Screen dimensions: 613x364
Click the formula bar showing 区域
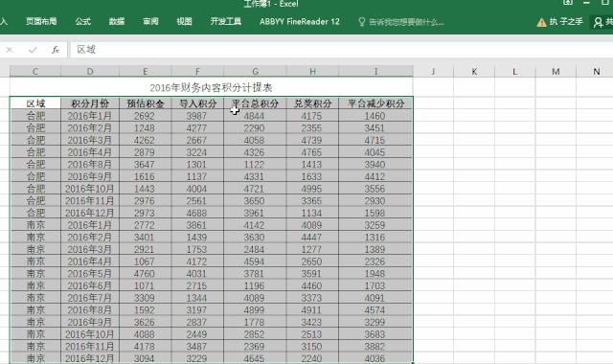(341, 50)
